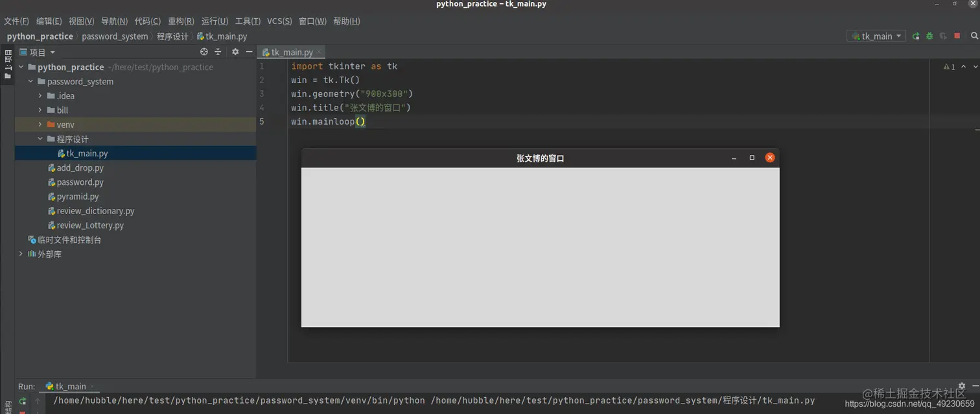
Task: Collapse the python_practice root folder
Action: (x=21, y=67)
